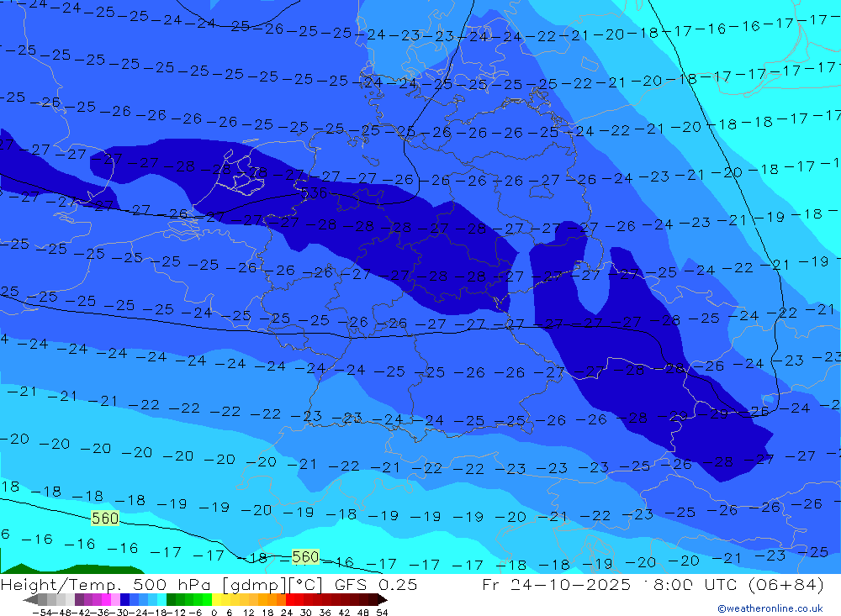Click the left gray arrow end of the legend
Viewport: 841px width, 616px height.
point(30,599)
